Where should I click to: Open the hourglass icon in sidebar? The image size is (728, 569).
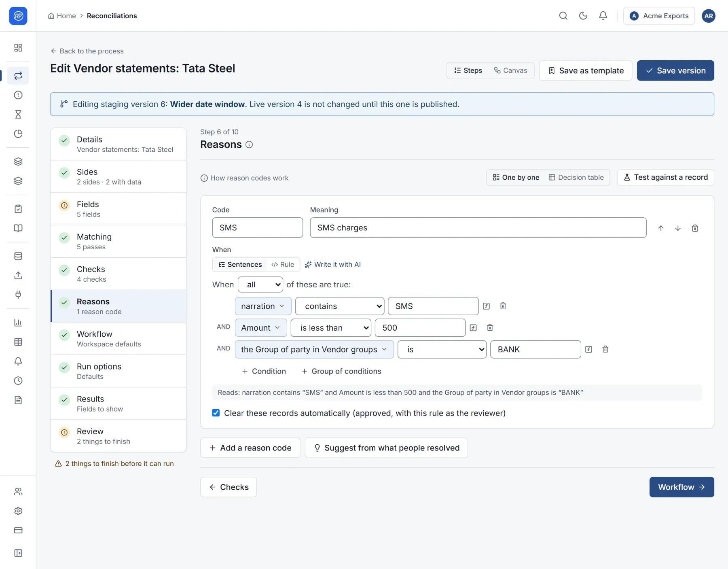pyautogui.click(x=18, y=115)
